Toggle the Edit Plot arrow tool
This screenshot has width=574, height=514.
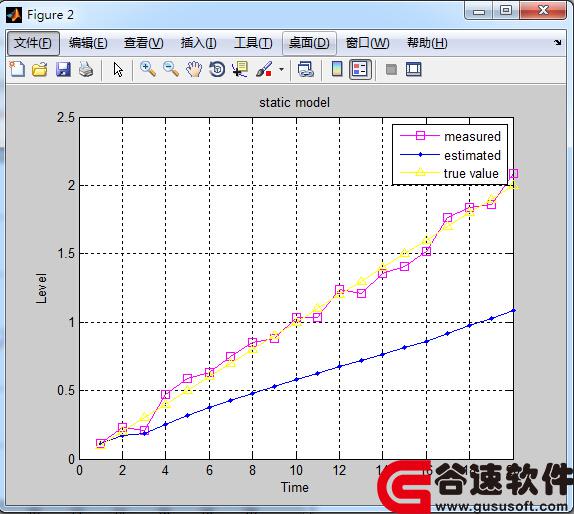click(x=118, y=69)
